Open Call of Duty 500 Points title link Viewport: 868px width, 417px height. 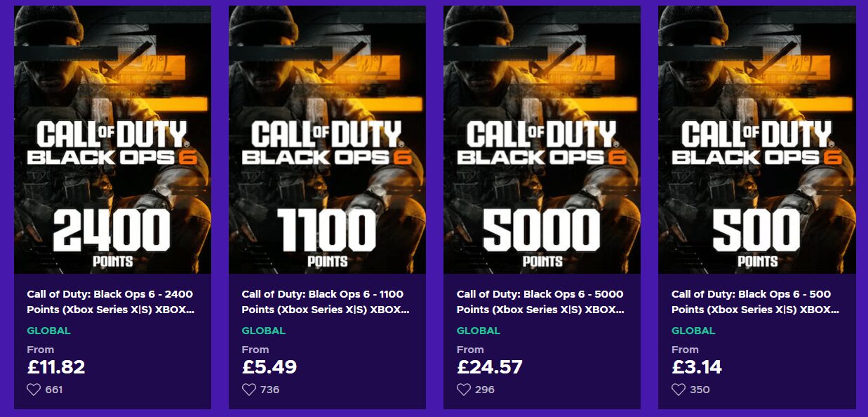(754, 301)
